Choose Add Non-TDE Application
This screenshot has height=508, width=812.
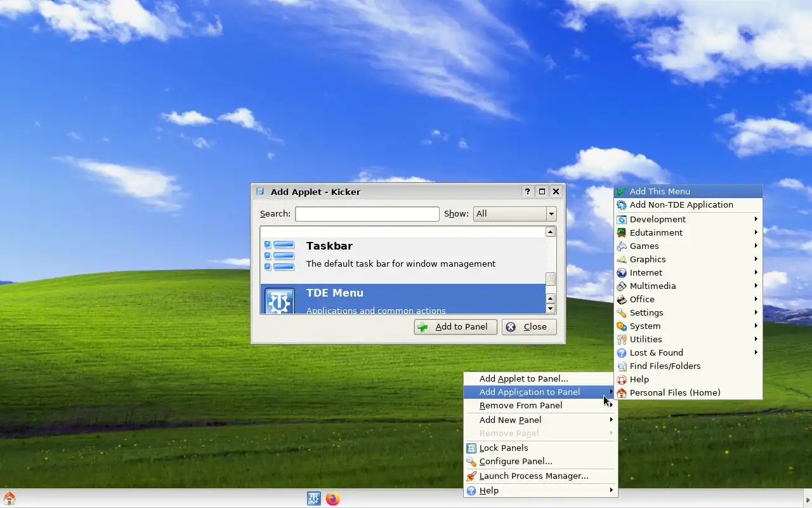pyautogui.click(x=688, y=204)
